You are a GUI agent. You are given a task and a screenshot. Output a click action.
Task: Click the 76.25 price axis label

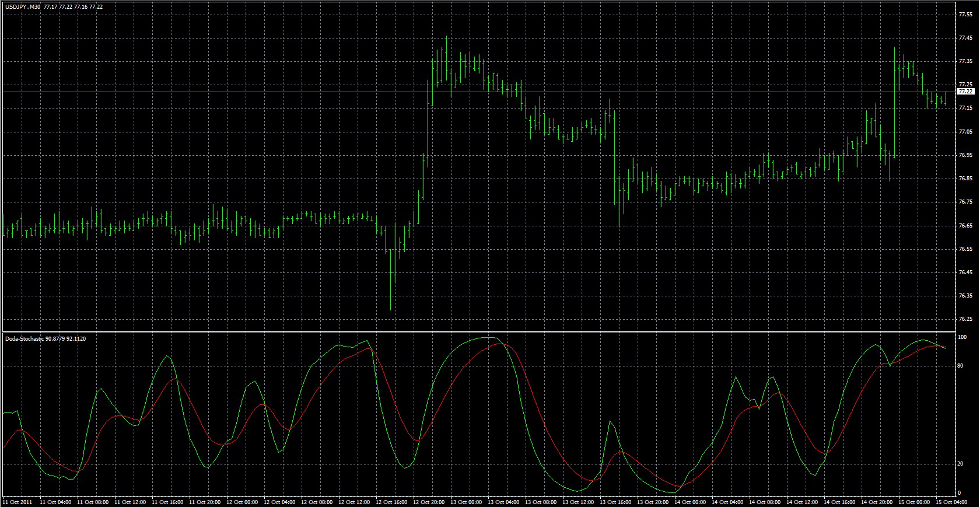point(966,319)
